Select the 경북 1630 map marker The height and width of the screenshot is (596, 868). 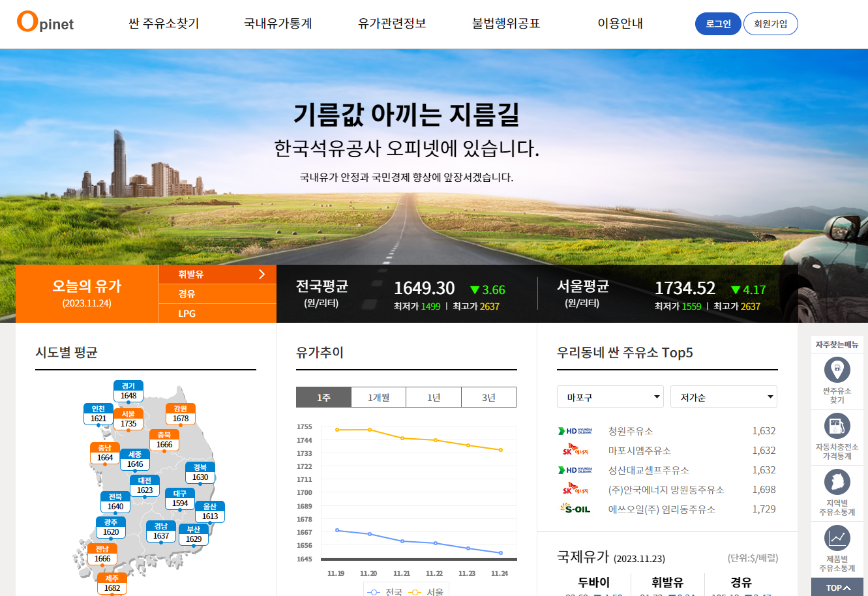pyautogui.click(x=200, y=473)
